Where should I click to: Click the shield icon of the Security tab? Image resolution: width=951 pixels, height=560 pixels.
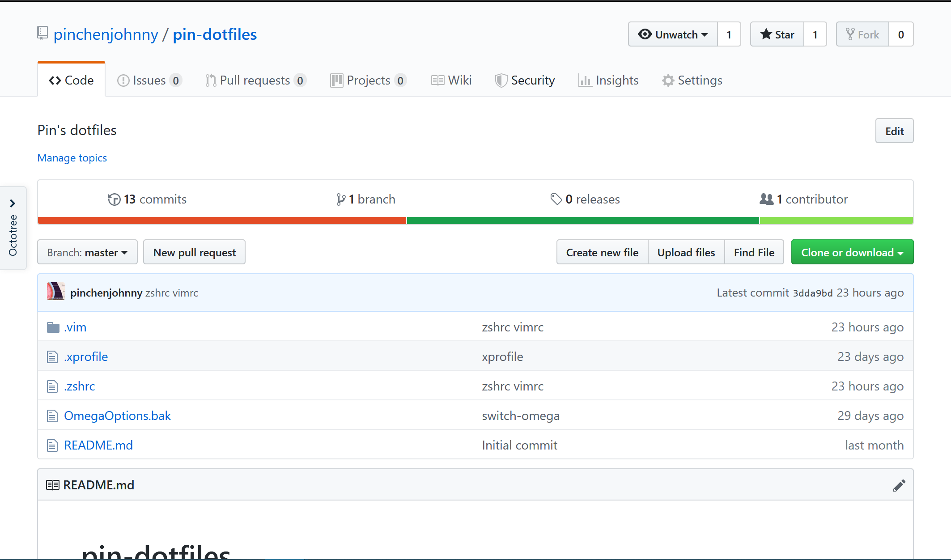501,81
